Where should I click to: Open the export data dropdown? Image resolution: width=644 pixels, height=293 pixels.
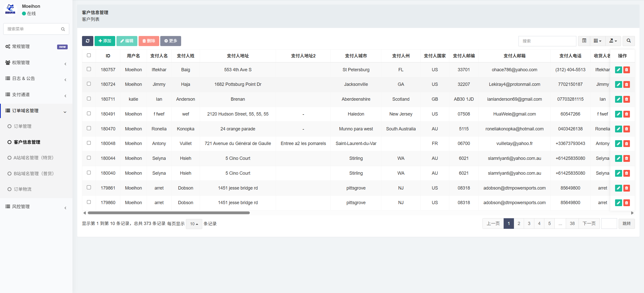613,41
